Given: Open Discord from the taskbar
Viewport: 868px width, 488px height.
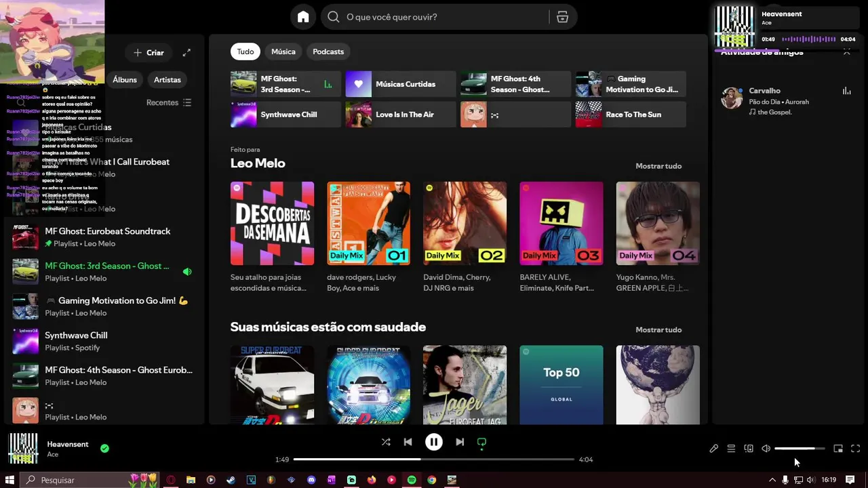Looking at the screenshot, I should click(x=311, y=480).
